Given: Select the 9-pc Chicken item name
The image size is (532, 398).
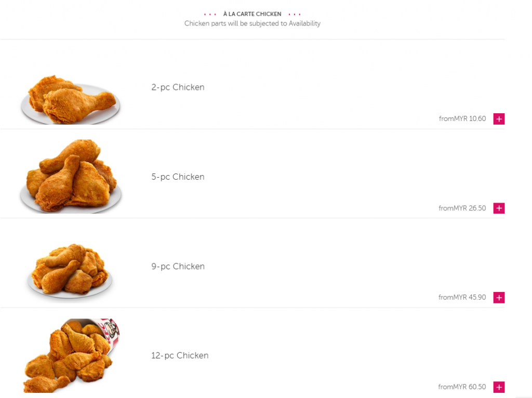Looking at the screenshot, I should [178, 267].
